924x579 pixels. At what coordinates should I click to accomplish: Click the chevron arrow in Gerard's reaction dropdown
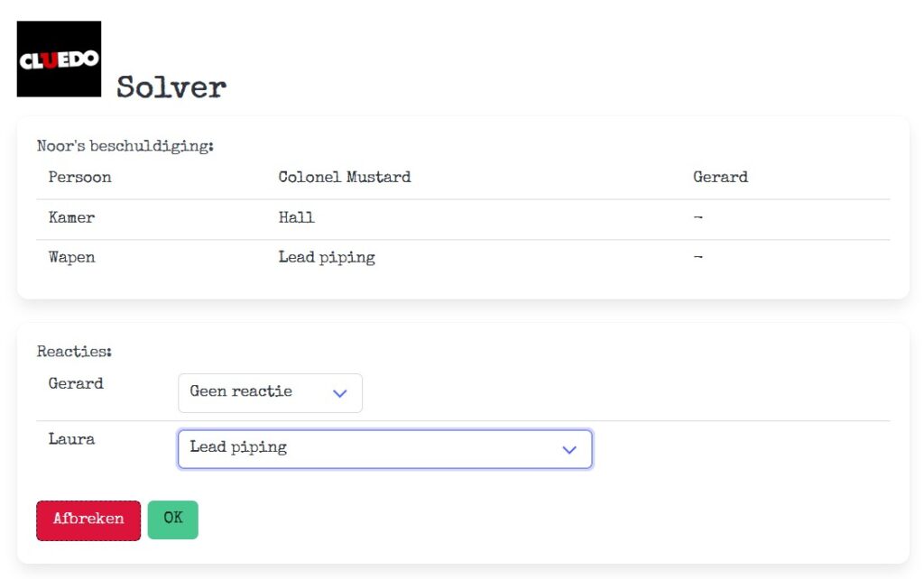tap(340, 393)
